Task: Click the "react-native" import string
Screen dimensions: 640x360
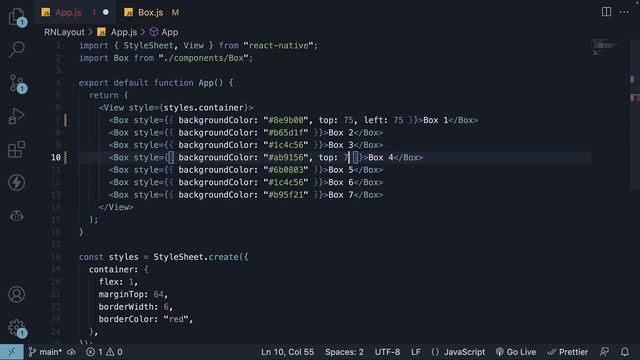Action: (x=278, y=45)
